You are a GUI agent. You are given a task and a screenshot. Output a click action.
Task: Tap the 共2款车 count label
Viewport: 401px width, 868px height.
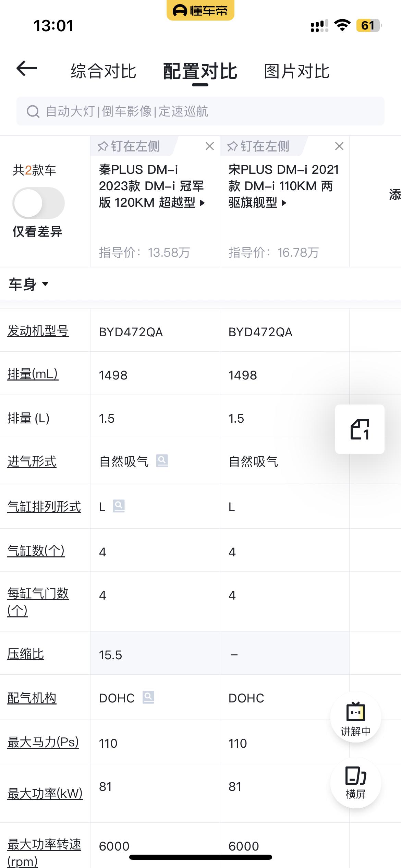[34, 170]
